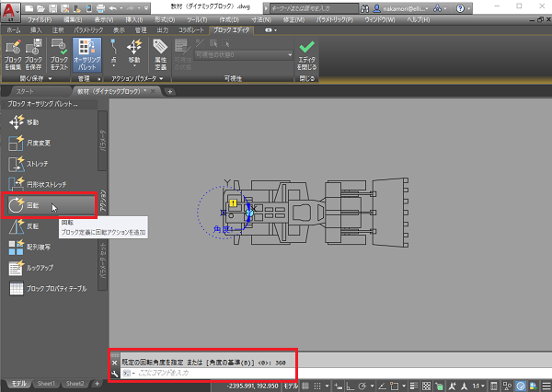
Task: Click the 点 parameter ribbon button
Action: click(x=113, y=52)
